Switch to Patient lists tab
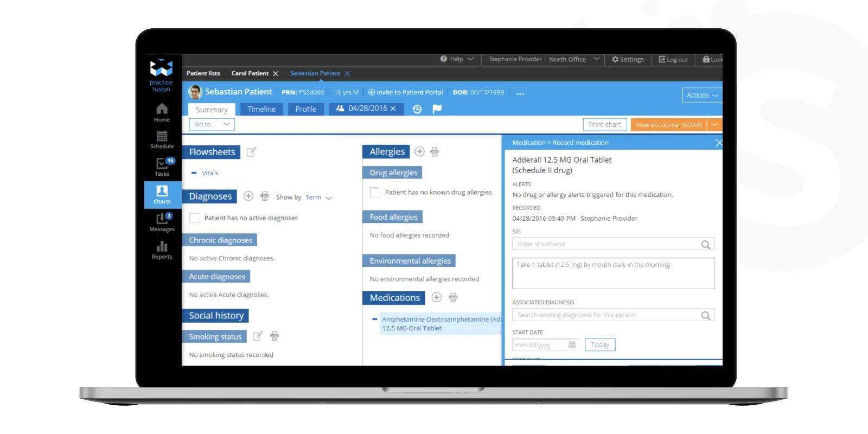The height and width of the screenshot is (434, 868). [203, 74]
